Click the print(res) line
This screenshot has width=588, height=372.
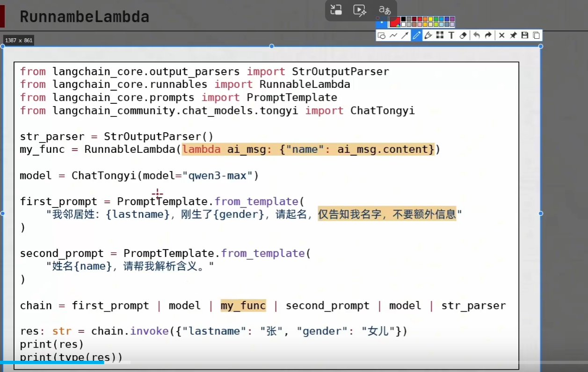coord(52,344)
